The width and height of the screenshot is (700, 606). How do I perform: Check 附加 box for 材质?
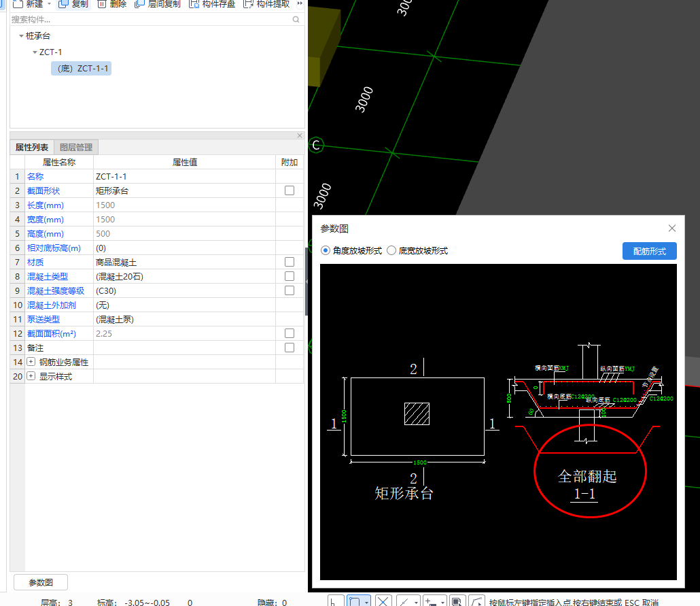(x=290, y=262)
